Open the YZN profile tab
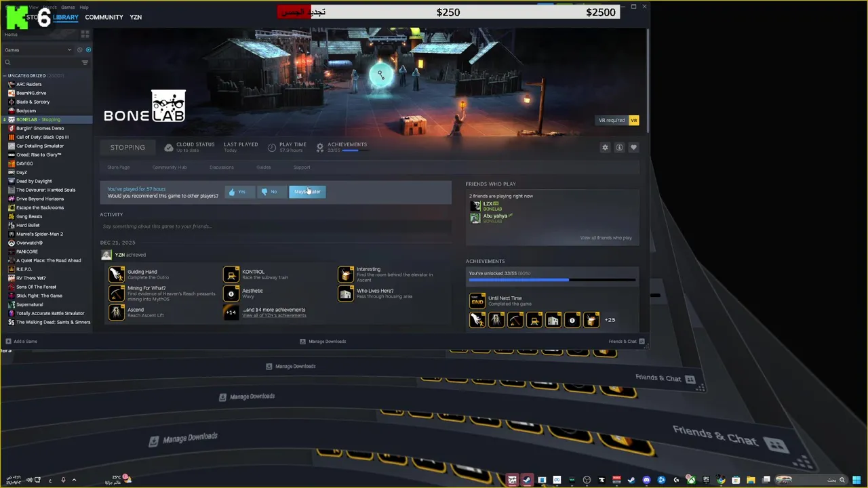The width and height of the screenshot is (868, 488). click(x=136, y=17)
